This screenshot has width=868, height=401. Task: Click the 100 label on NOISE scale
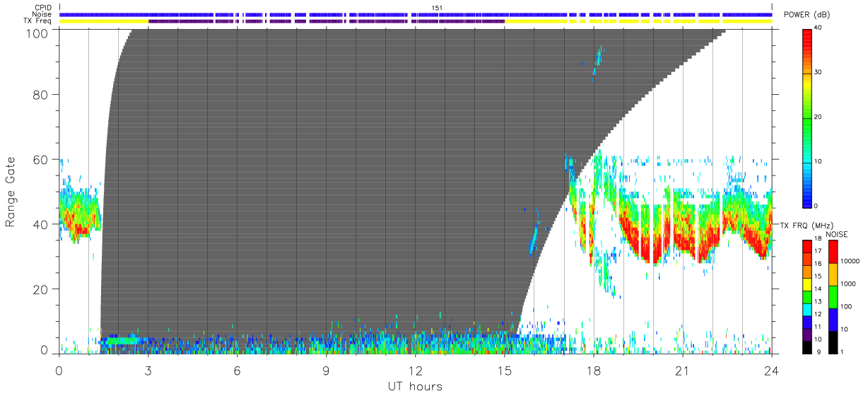tap(847, 308)
